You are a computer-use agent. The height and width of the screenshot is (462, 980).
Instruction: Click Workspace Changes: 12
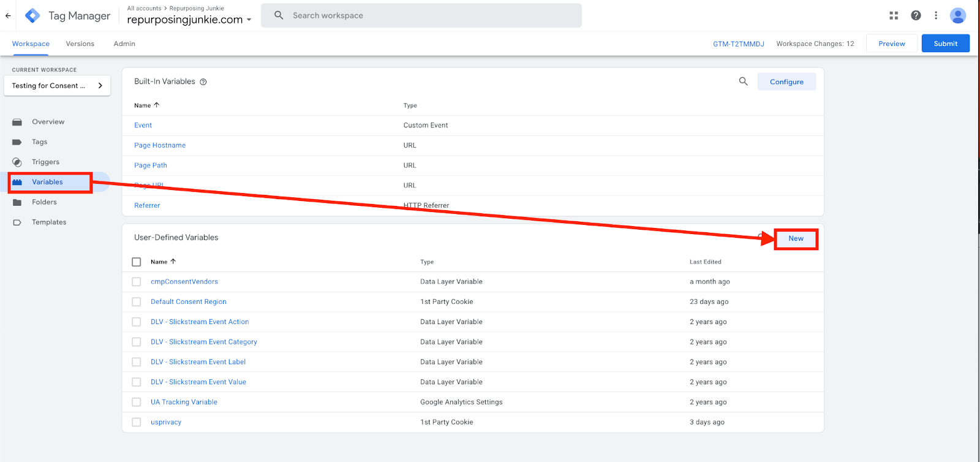[x=815, y=44]
